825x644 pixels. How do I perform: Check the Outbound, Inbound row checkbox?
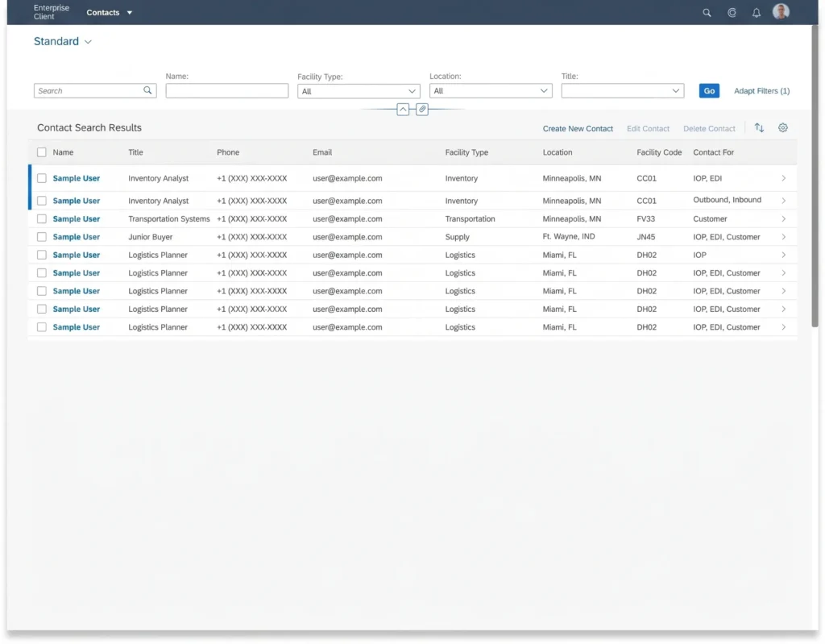(x=42, y=201)
